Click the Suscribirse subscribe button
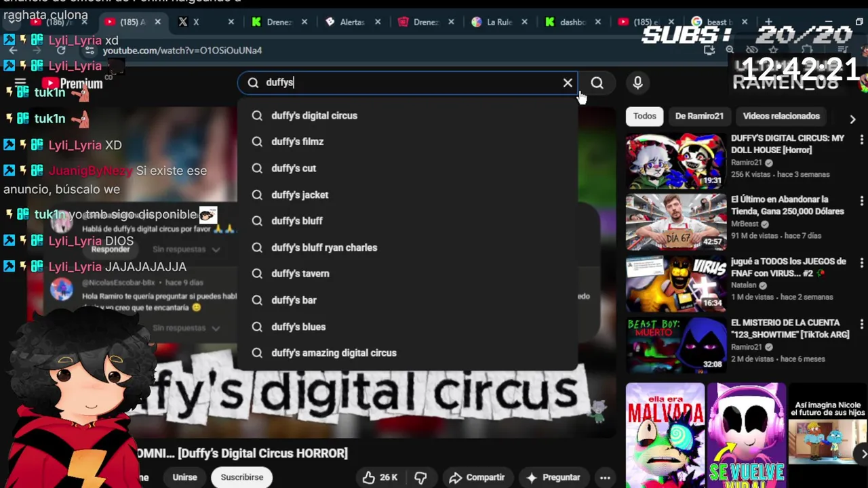Screen dimensions: 868x488 241,477
